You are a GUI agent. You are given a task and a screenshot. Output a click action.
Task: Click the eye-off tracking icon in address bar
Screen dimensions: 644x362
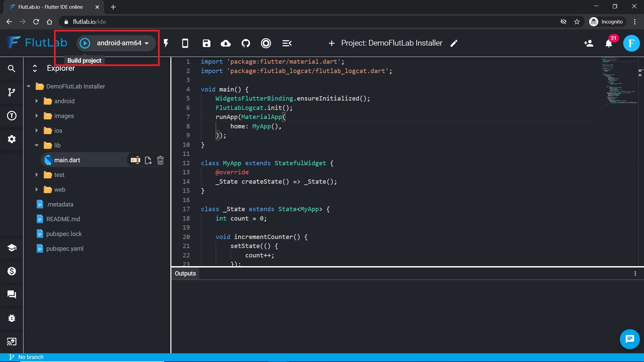point(563,22)
